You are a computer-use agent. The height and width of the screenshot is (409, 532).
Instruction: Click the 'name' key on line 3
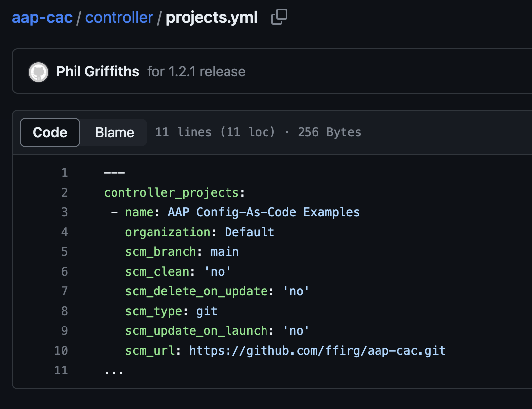click(x=140, y=212)
